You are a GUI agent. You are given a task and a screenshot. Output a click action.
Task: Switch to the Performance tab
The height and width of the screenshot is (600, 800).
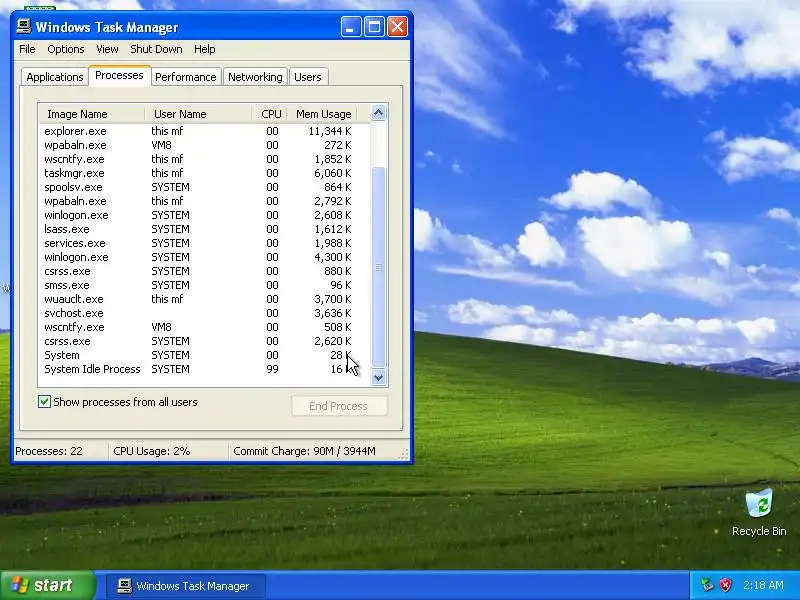186,77
